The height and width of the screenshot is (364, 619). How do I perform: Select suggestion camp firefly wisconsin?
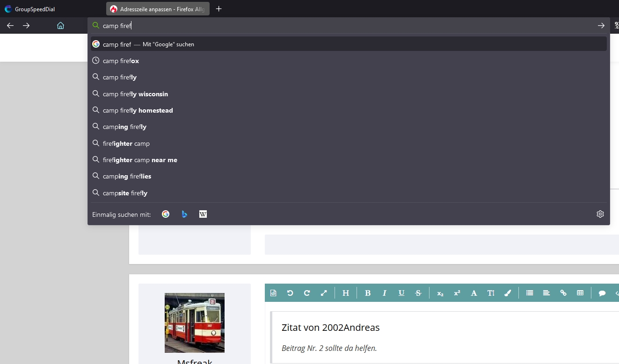pyautogui.click(x=349, y=94)
